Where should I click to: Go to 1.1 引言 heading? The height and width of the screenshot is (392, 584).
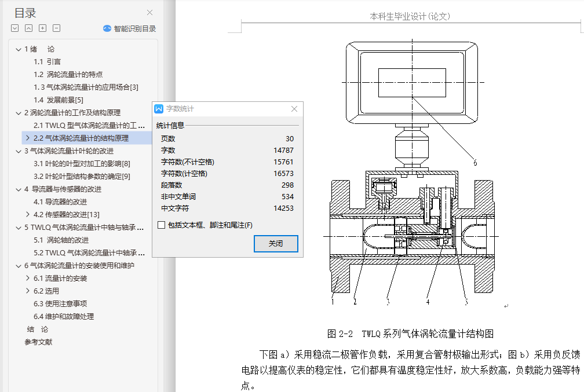(47, 62)
